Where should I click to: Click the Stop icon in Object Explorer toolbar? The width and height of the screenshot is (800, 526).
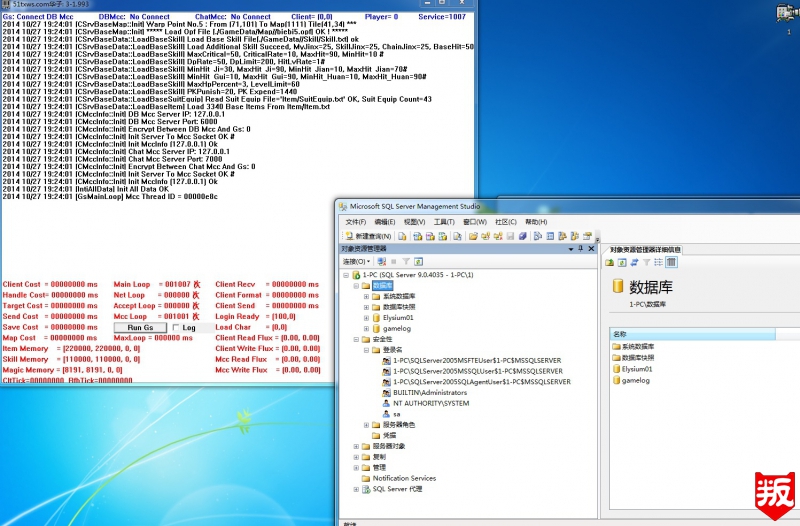(394, 261)
